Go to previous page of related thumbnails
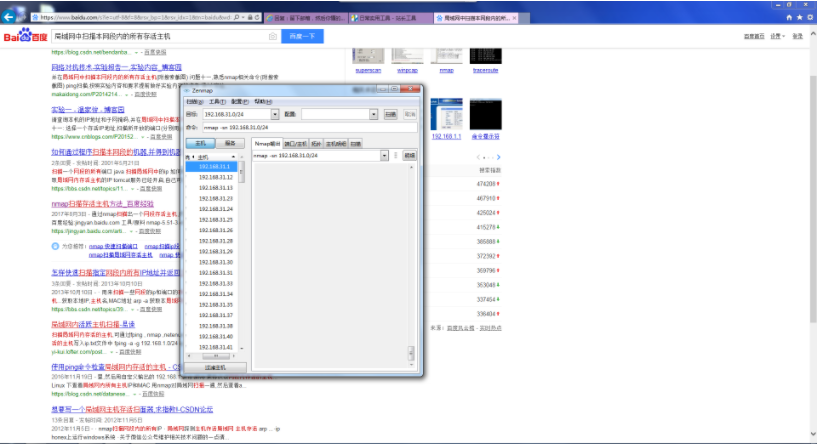 point(478,157)
